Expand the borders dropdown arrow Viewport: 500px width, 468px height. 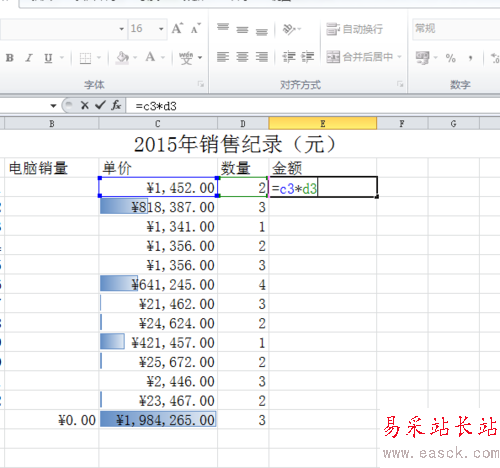[99, 58]
